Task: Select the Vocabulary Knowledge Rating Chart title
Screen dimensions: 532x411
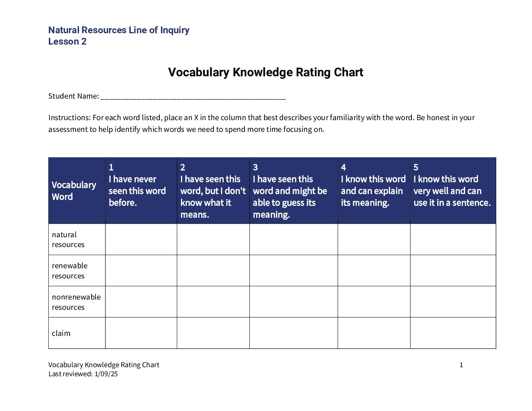Action: (x=266, y=72)
